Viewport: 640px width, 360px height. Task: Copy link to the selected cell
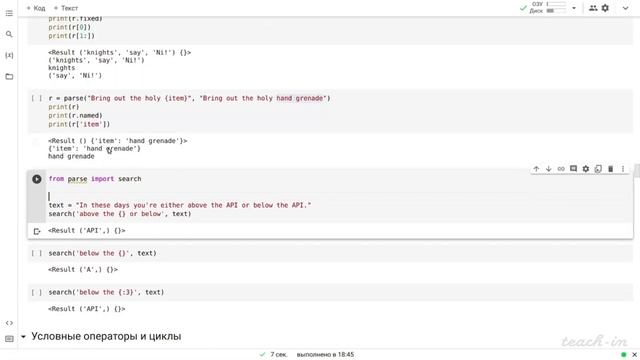coord(561,169)
